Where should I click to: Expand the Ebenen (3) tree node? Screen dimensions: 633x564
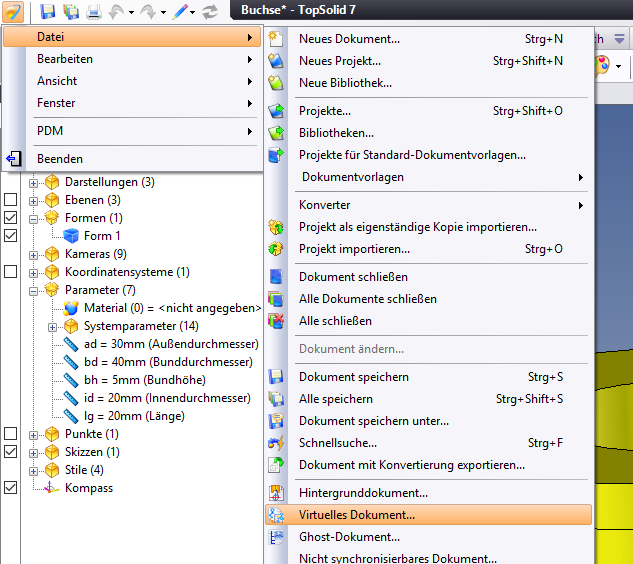tap(34, 201)
